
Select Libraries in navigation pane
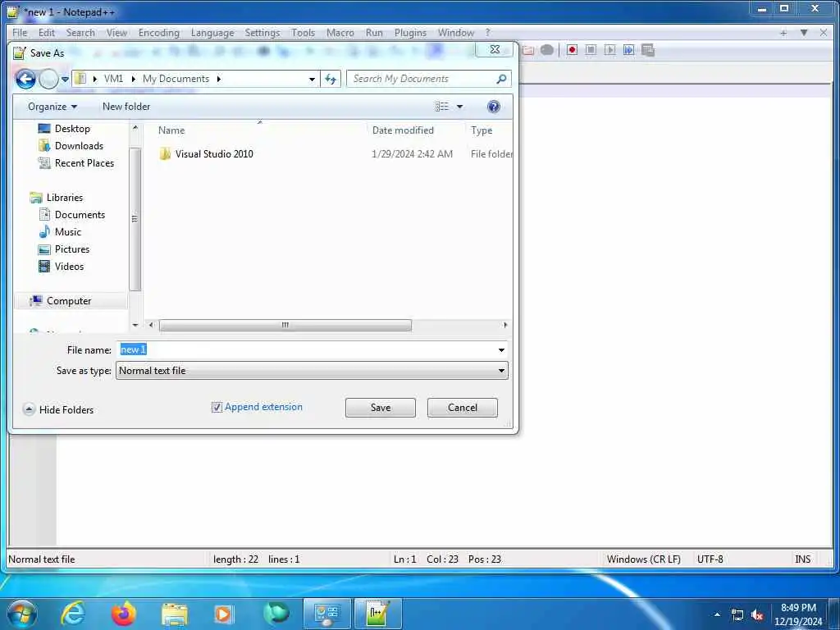[x=64, y=198]
